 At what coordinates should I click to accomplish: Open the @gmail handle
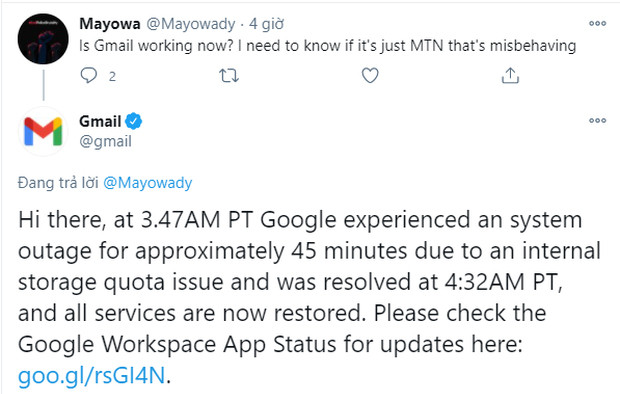106,141
